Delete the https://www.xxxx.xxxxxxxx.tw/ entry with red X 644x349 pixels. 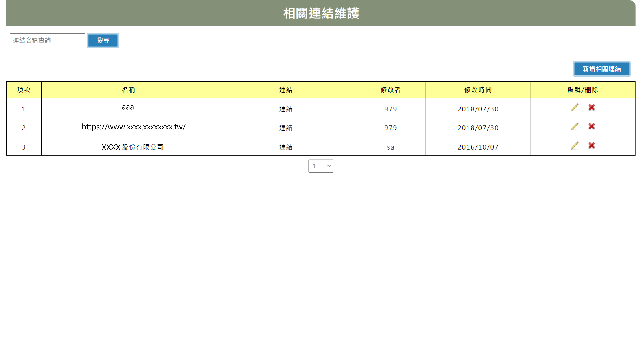[x=591, y=126]
